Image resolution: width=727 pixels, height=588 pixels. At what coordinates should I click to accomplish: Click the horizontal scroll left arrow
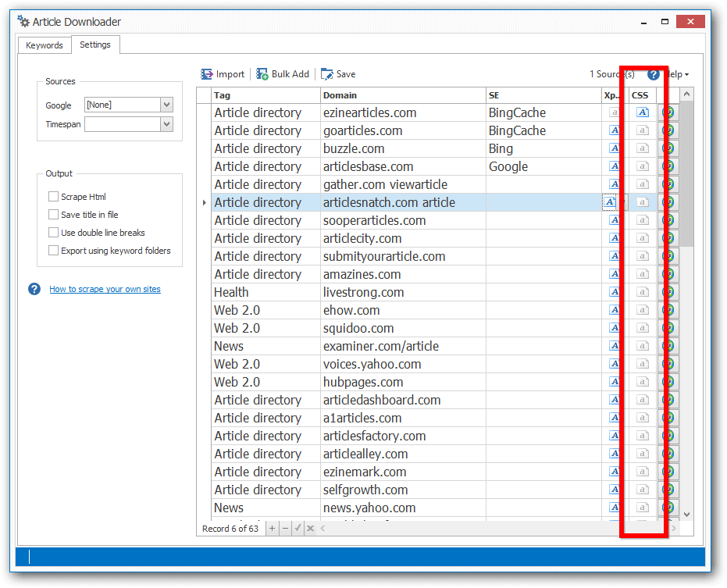click(x=323, y=528)
